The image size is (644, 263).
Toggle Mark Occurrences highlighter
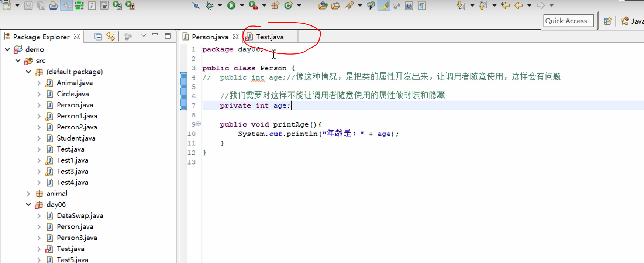point(384,5)
